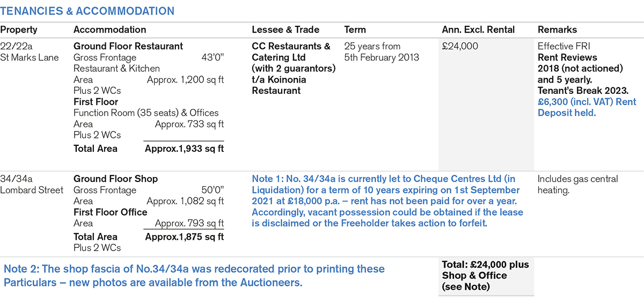Select the Total: £24,000 plus Shop & Office cell
This screenshot has height=301, width=644.
coord(485,275)
